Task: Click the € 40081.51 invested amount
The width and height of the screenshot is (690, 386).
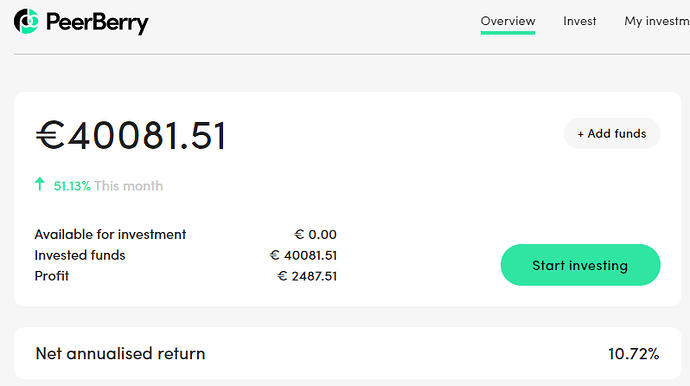Action: (x=304, y=255)
